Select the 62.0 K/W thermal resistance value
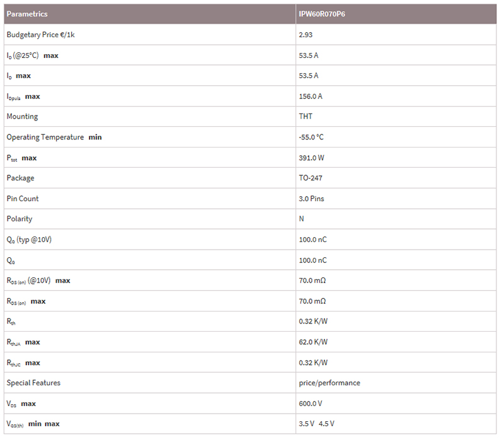Viewport: 504px width, 442px height. (x=313, y=342)
